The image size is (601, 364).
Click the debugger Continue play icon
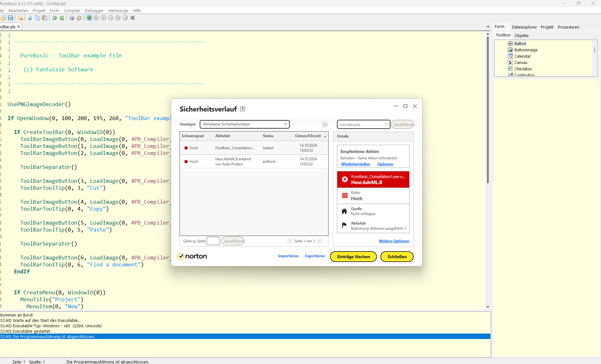coord(103,18)
